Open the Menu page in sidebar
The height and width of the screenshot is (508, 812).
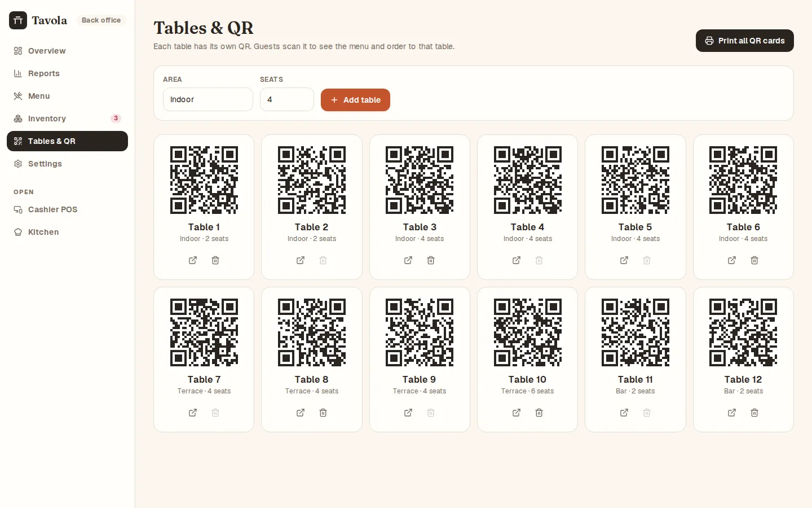coord(67,96)
